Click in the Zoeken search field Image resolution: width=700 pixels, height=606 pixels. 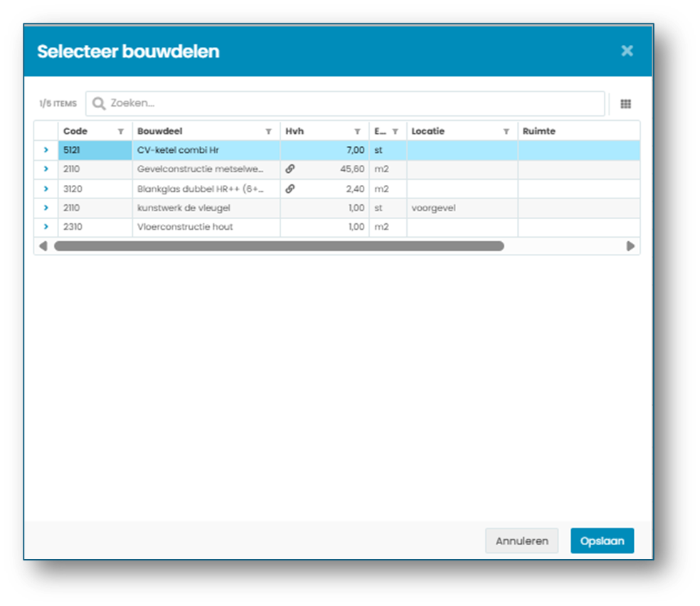coord(345,104)
